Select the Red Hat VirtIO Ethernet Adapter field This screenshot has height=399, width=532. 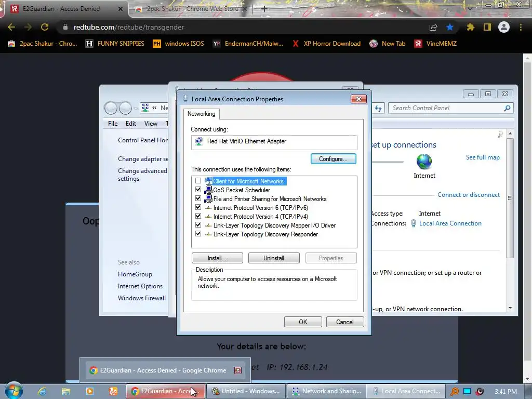click(x=274, y=142)
